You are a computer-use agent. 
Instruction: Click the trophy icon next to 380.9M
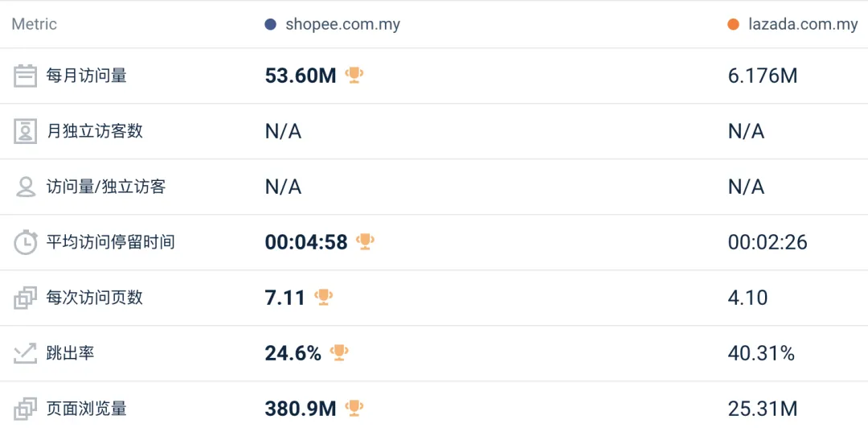tap(354, 408)
